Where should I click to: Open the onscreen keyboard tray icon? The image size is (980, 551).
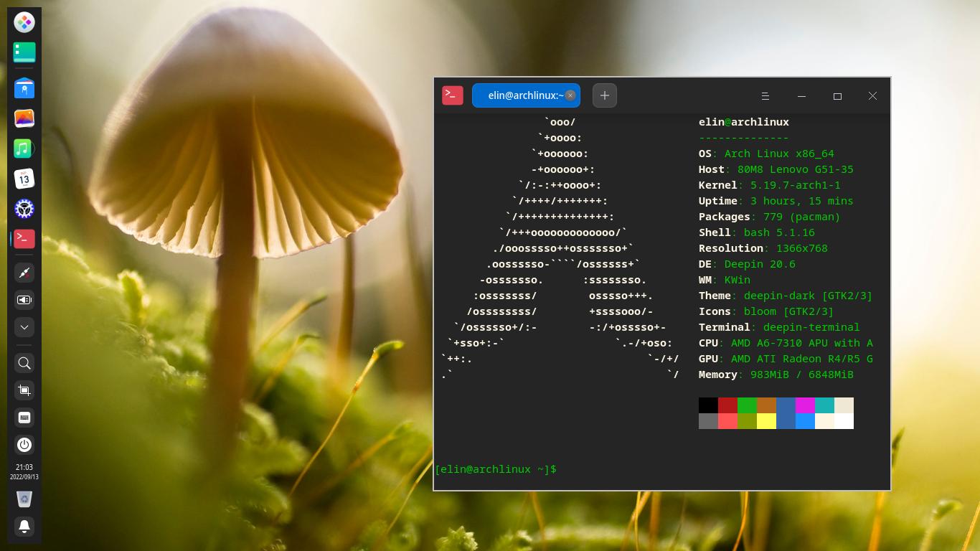point(24,418)
